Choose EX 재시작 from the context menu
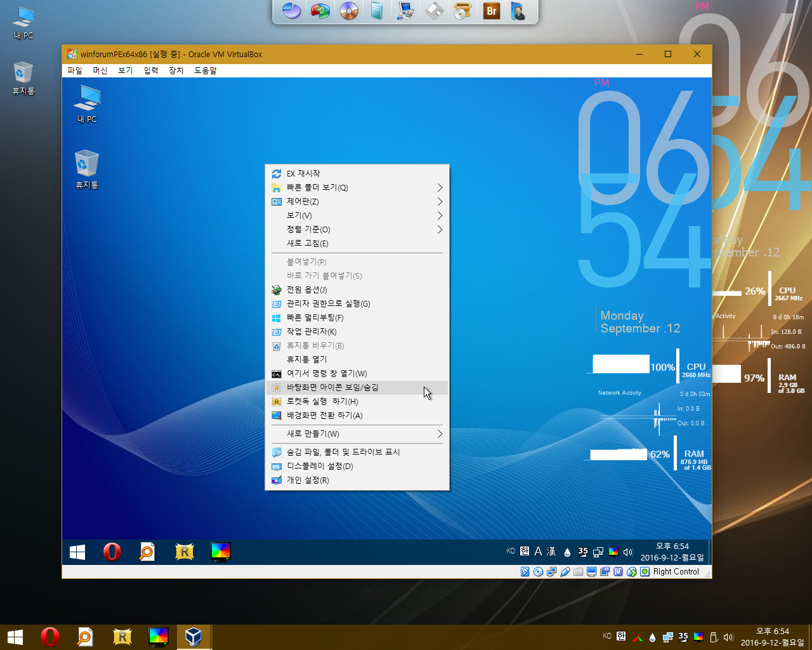The width and height of the screenshot is (812, 650). 357,173
